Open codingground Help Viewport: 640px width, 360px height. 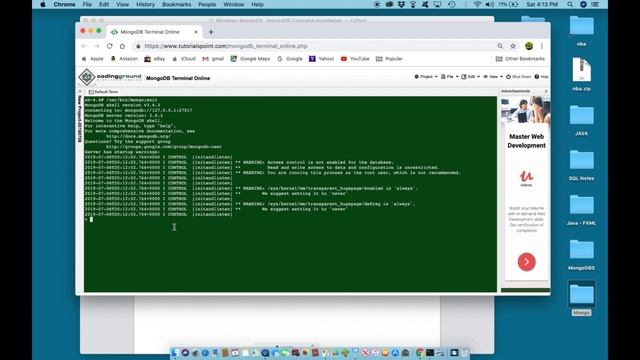point(542,77)
